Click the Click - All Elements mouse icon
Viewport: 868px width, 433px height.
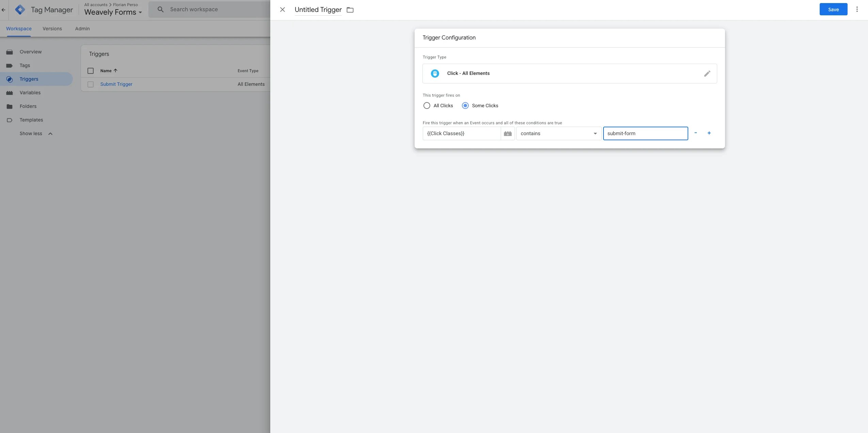pyautogui.click(x=435, y=74)
